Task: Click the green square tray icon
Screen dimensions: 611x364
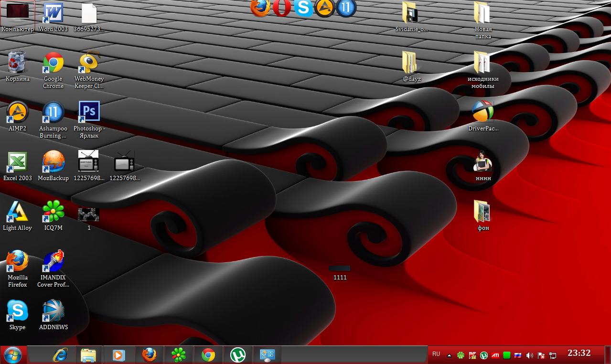Action: 507,355
